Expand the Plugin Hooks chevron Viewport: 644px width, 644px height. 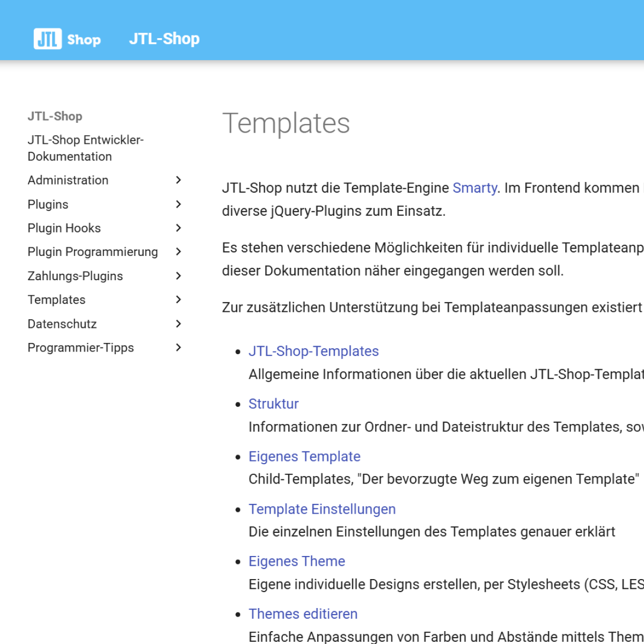click(x=179, y=228)
